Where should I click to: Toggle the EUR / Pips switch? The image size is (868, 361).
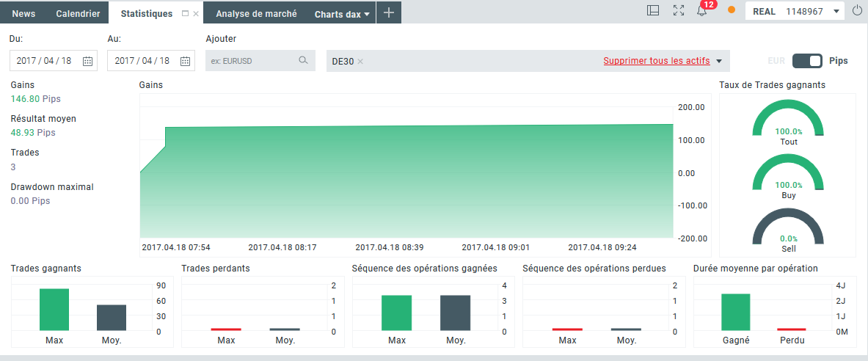(x=807, y=61)
